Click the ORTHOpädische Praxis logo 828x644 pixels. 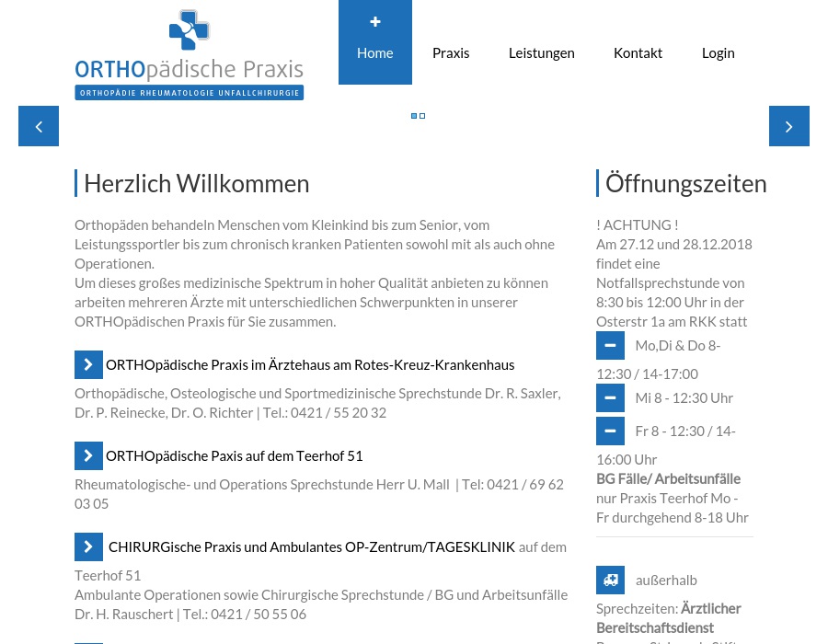click(190, 54)
